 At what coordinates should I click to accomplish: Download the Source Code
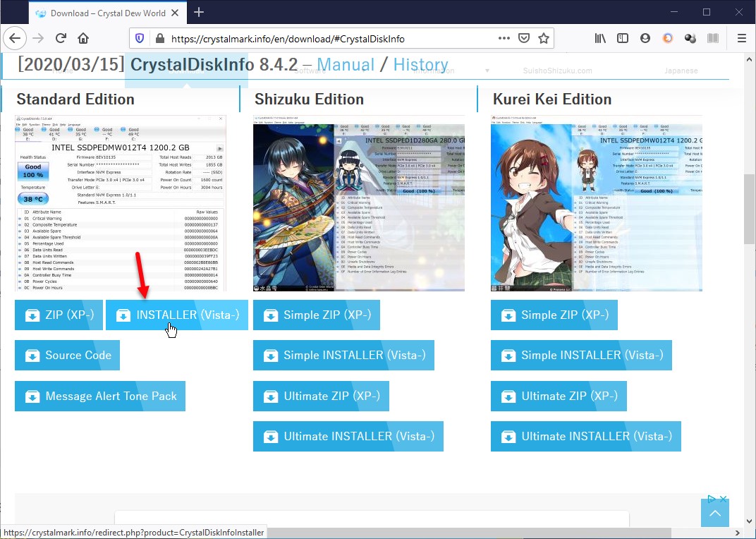(68, 355)
